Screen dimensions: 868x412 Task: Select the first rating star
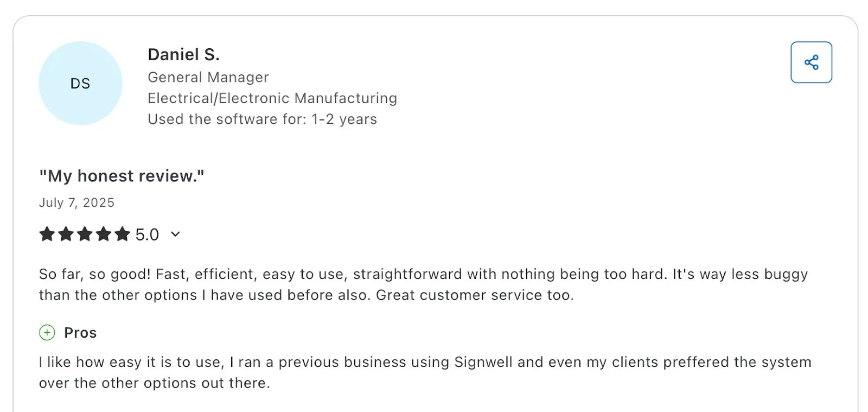47,234
